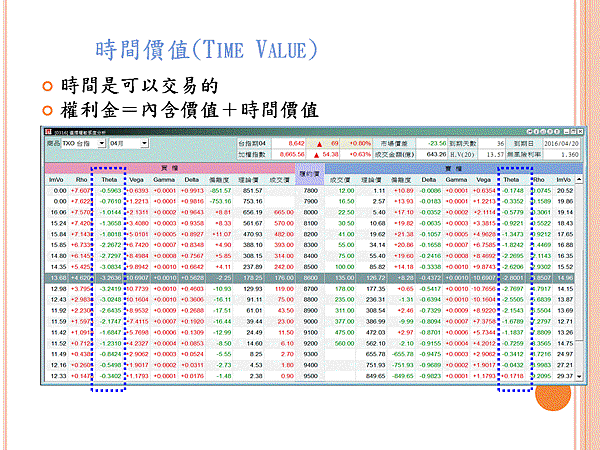Image resolution: width=600 pixels, height=450 pixels.
Task: Click the put-side ImVo column header
Action: 563,179
